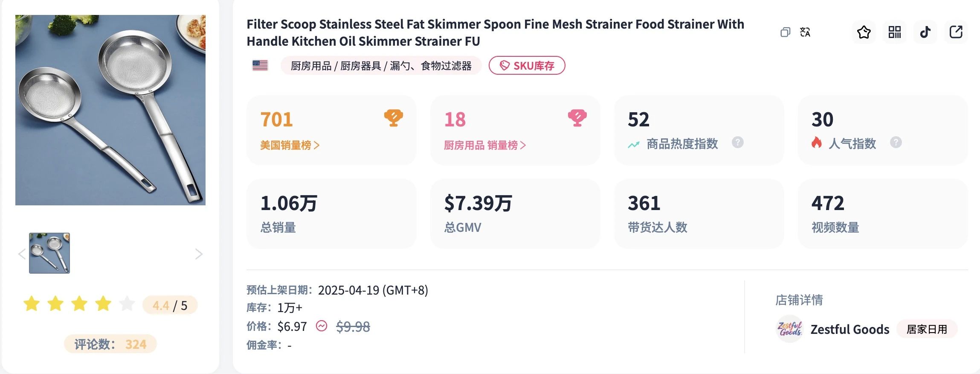Go to next product image arrow
980x374 pixels.
(199, 254)
